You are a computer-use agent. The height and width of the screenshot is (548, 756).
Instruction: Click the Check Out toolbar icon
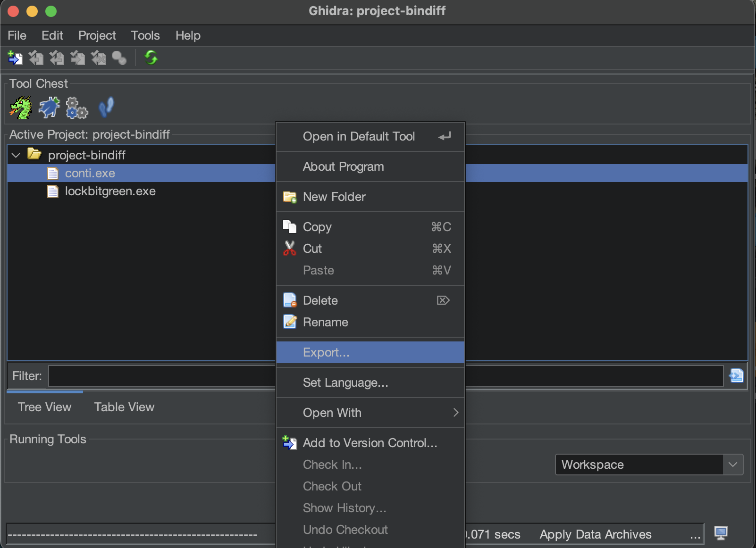[36, 58]
